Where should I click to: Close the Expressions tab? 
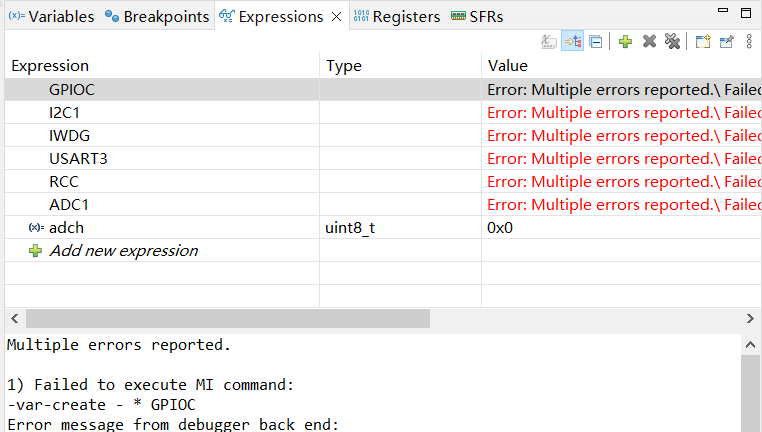pyautogui.click(x=336, y=17)
